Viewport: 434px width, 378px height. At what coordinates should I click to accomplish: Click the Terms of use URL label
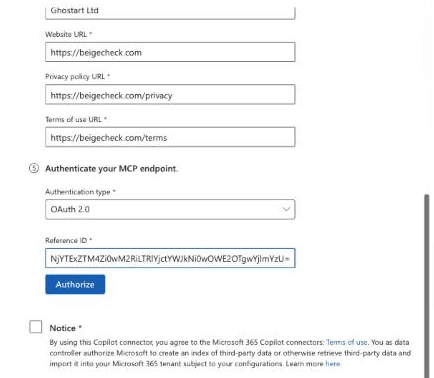point(76,119)
